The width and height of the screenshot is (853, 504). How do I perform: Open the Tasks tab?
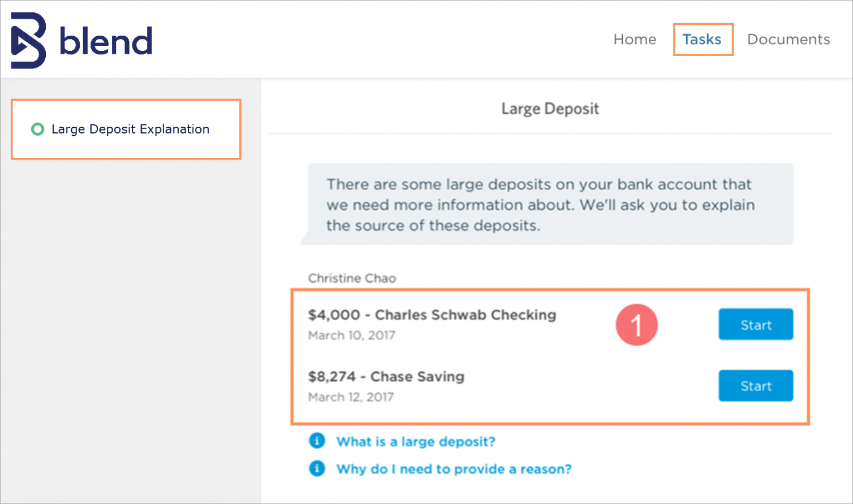(702, 40)
